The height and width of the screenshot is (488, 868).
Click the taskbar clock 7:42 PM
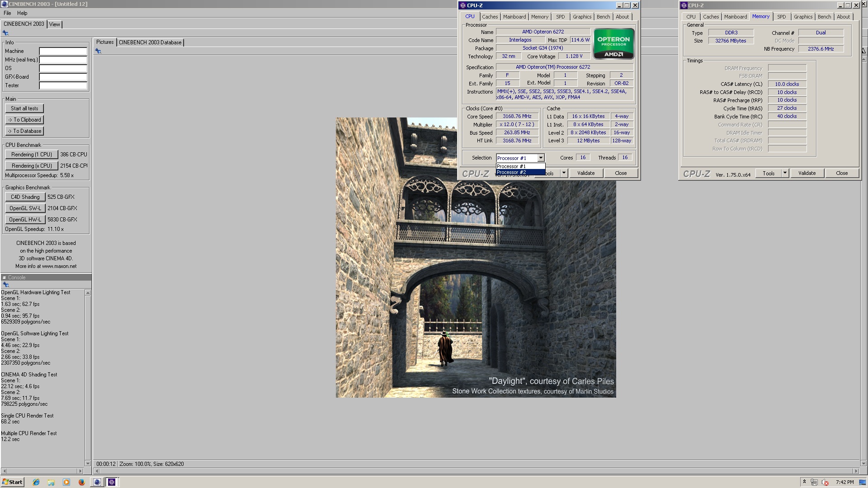click(844, 482)
